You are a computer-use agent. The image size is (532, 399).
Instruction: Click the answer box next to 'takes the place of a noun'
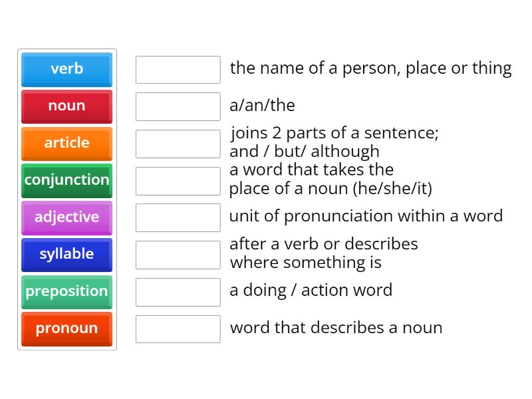[178, 180]
